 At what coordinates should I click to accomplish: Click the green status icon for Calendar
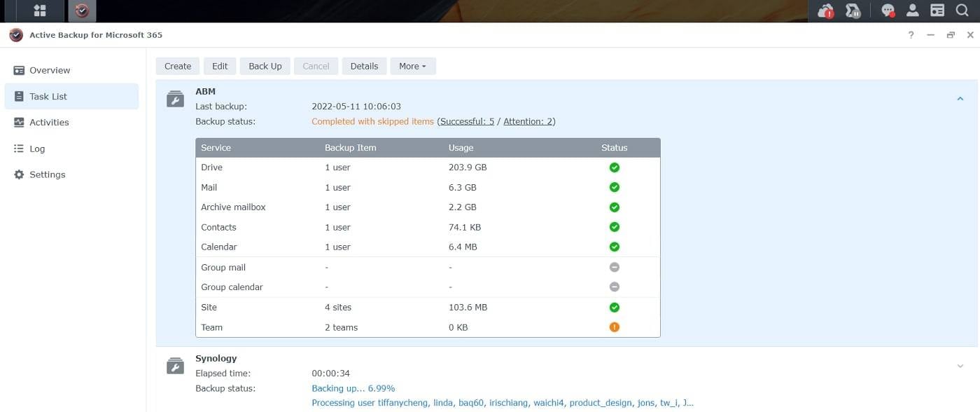coord(614,247)
